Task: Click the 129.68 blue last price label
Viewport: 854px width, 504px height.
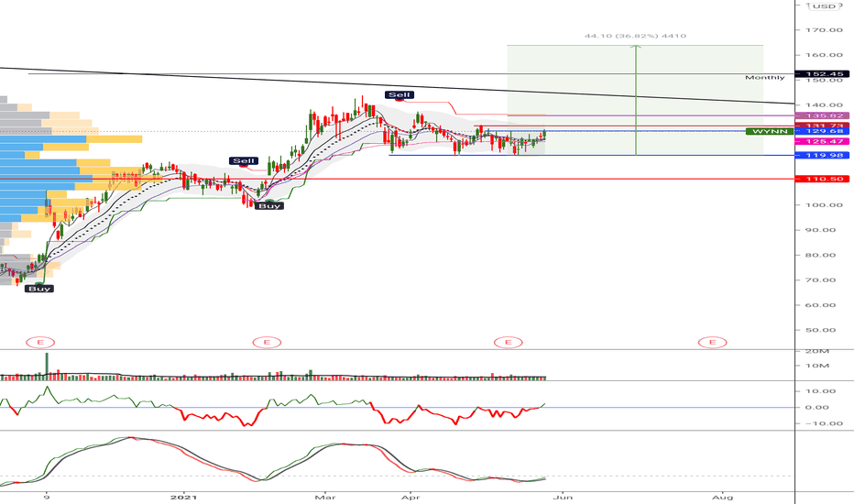Action: 824,131
